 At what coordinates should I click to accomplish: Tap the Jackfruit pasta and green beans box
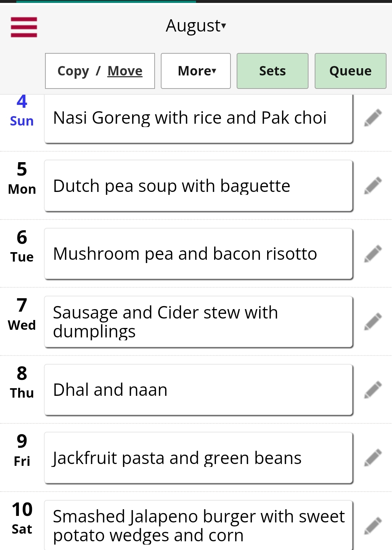(199, 458)
